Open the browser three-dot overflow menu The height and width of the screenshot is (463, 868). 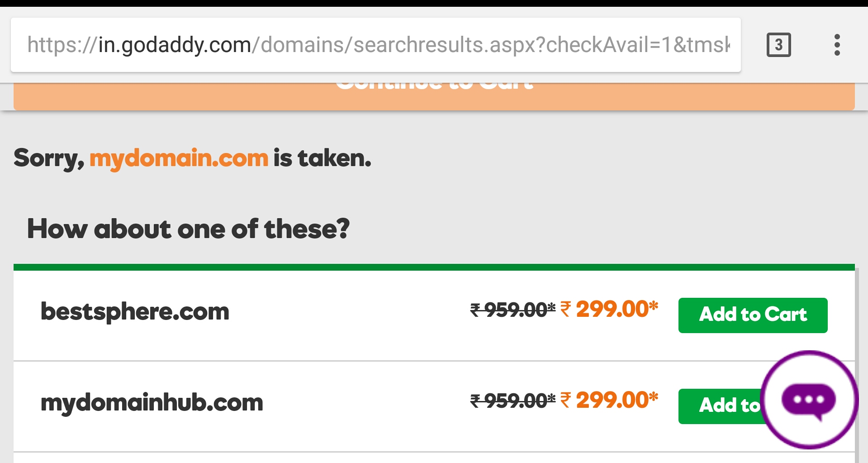[x=837, y=45]
